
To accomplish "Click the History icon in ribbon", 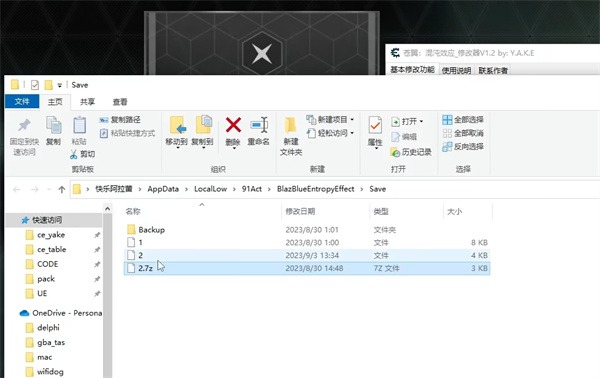I will [x=395, y=152].
